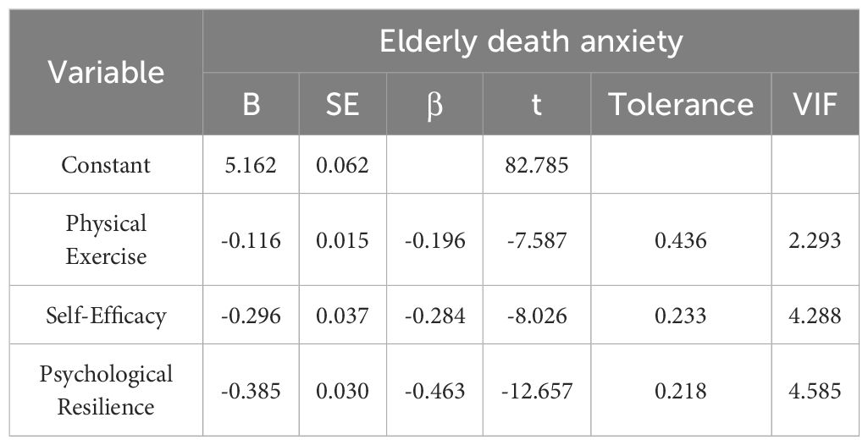The width and height of the screenshot is (868, 445).
Task: Select the Constant row label
Action: click(106, 164)
